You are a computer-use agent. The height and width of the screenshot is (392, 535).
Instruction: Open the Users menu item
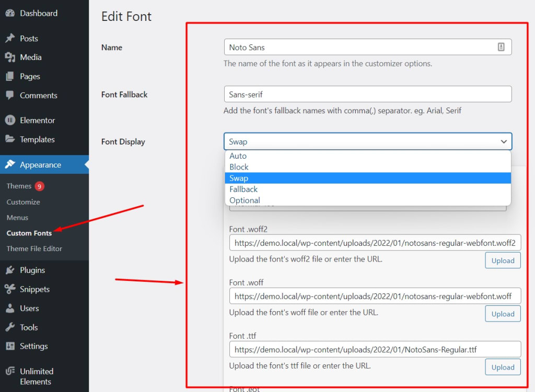coord(29,308)
